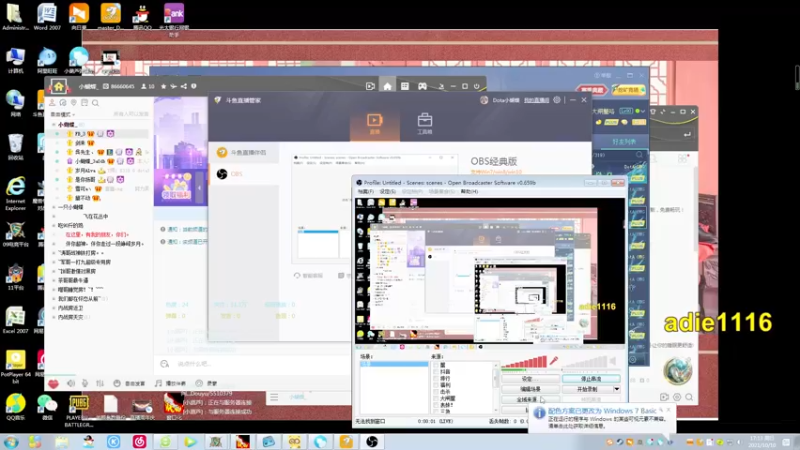Click the Windows Start orb
800x450 pixels.
click(x=10, y=442)
